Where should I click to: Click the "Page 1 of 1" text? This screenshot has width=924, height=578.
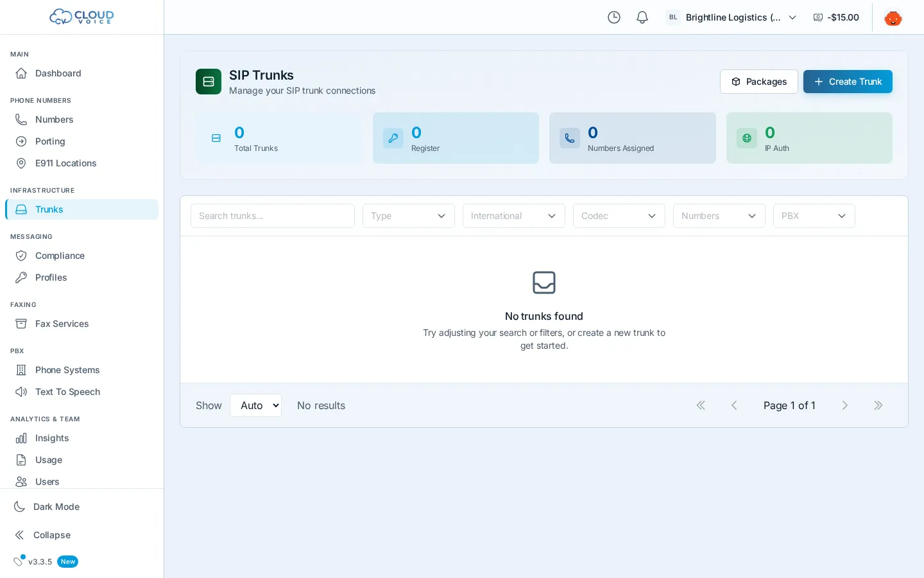click(789, 405)
